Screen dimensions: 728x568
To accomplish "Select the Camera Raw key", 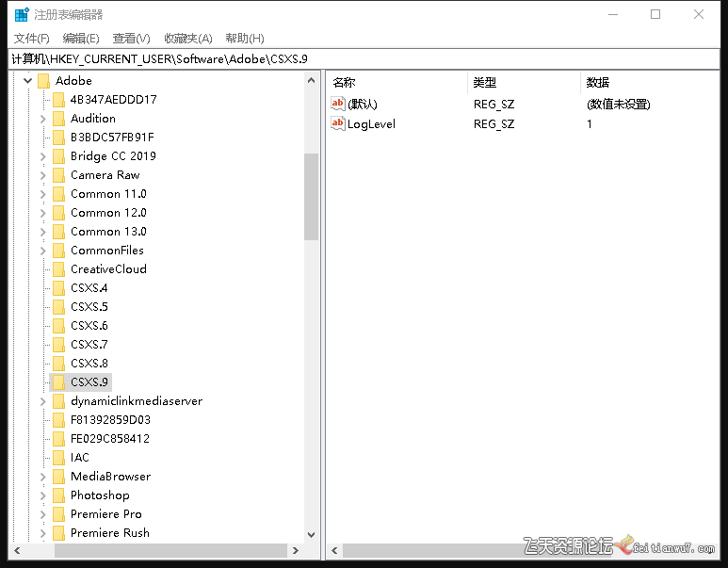I will [105, 175].
